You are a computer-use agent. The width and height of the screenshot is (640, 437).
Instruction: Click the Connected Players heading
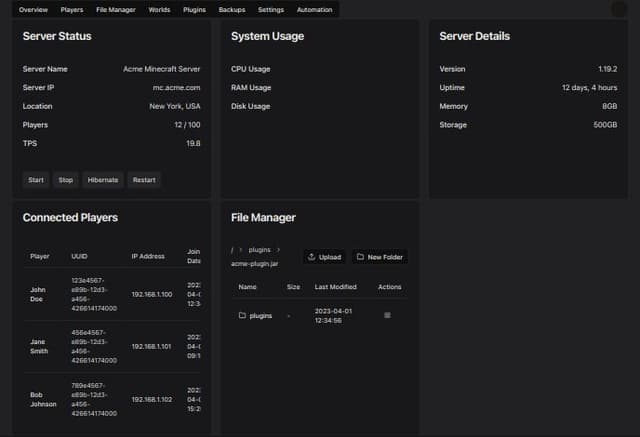point(70,217)
